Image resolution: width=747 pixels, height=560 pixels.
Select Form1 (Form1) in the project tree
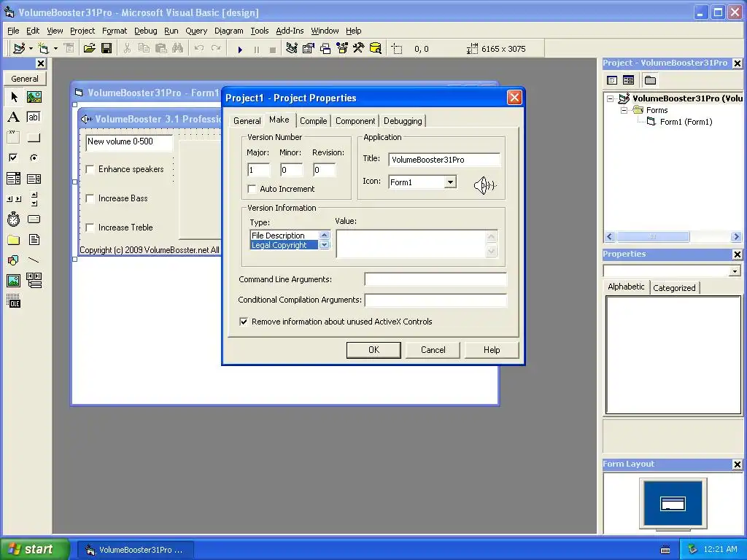click(686, 122)
